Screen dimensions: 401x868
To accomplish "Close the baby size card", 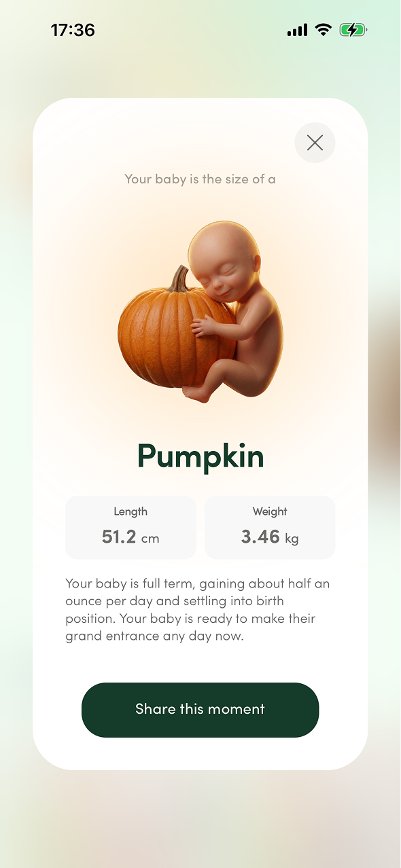I will 315,143.
